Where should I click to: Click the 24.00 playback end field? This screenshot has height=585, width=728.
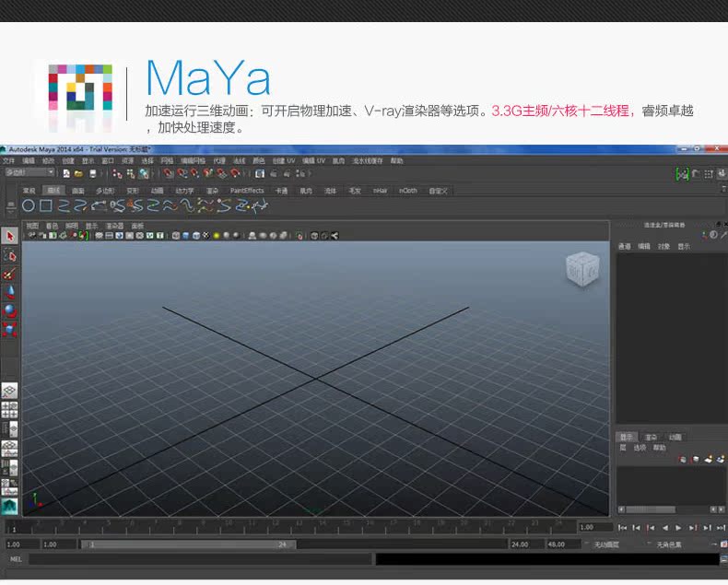point(525,544)
